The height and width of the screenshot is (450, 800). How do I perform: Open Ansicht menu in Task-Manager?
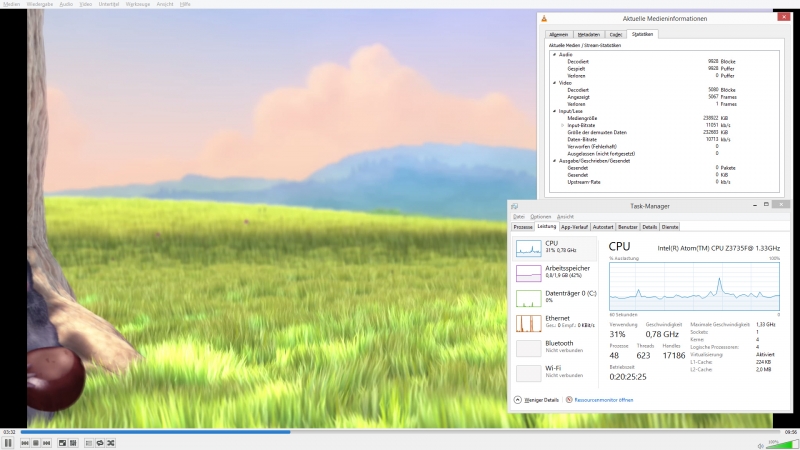[x=565, y=217]
